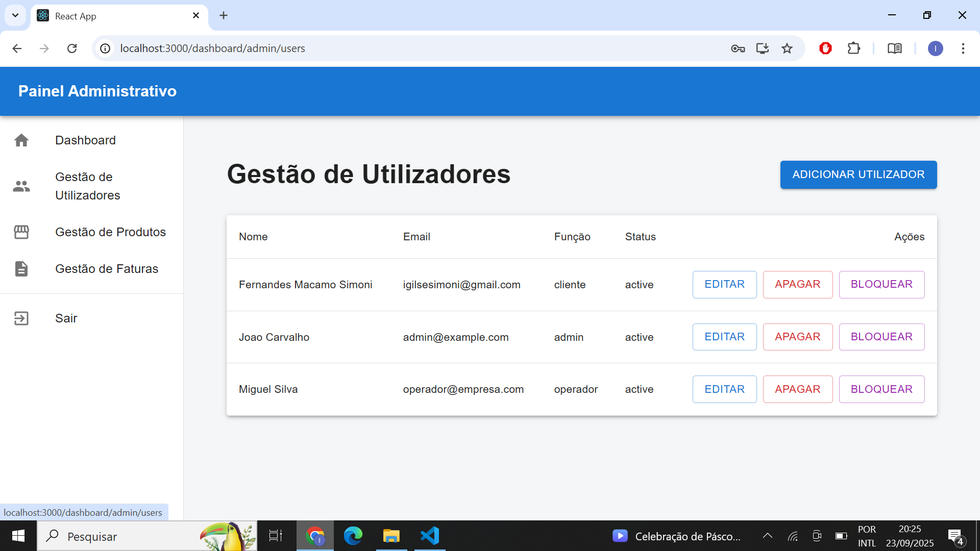Open Visual Studio Code from the taskbar

430,536
